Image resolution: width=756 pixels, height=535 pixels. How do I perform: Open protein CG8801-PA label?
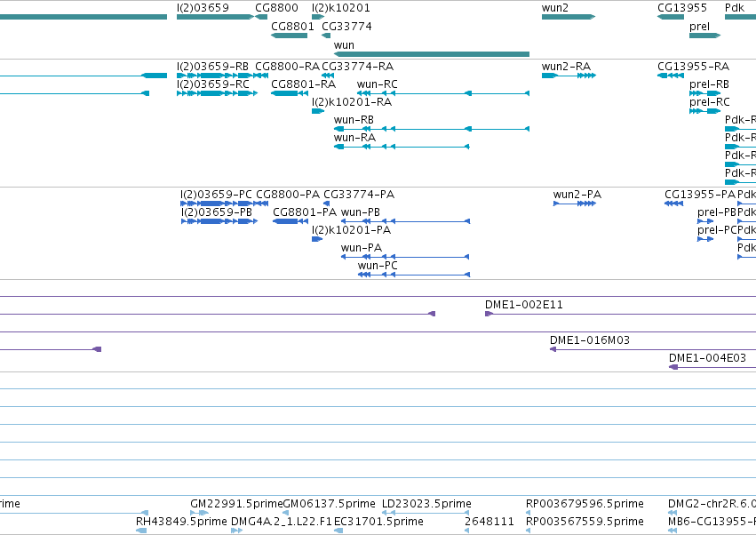click(304, 212)
